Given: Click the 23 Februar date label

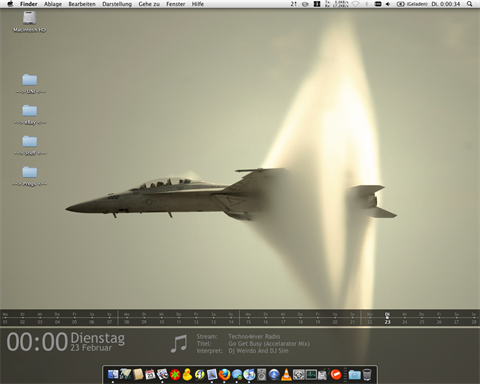Looking at the screenshot, I should point(91,348).
